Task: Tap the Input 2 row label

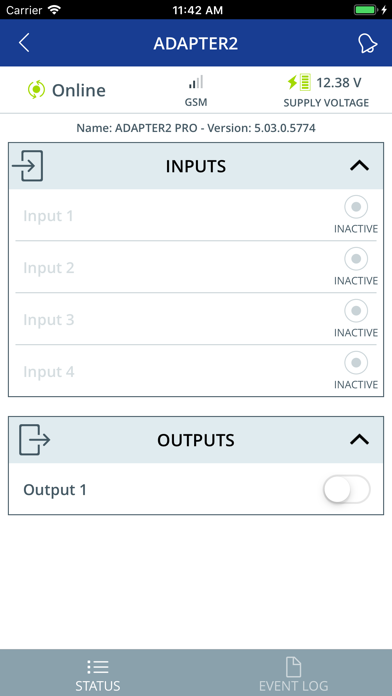Action: click(x=49, y=268)
